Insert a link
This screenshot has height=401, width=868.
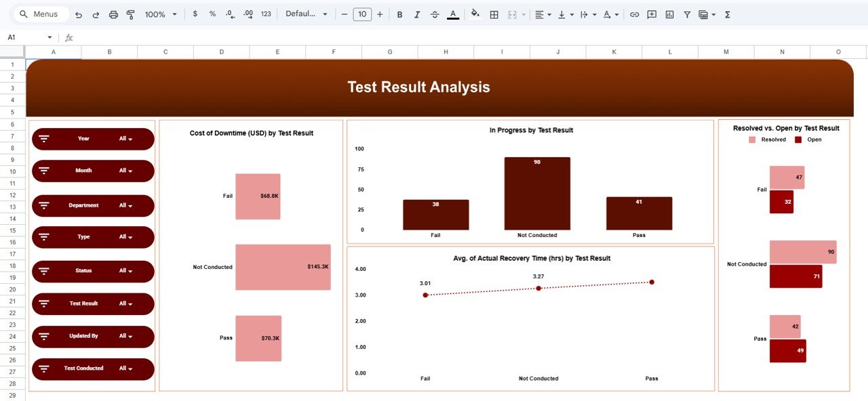click(x=635, y=14)
